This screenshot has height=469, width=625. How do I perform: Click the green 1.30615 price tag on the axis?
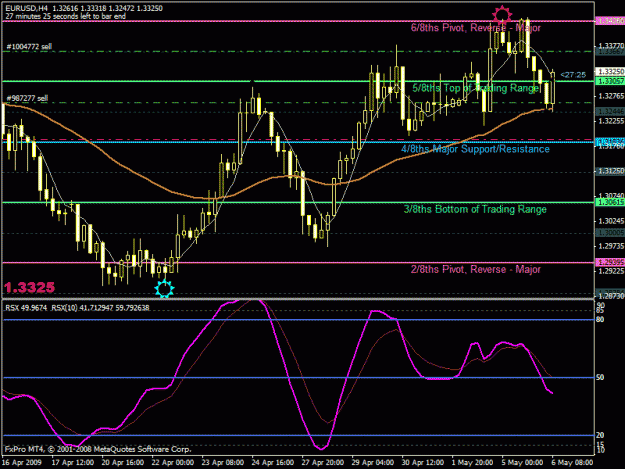pos(609,202)
